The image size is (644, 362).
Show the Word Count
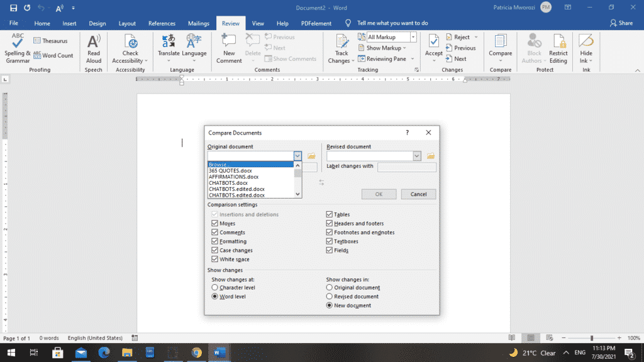point(53,55)
